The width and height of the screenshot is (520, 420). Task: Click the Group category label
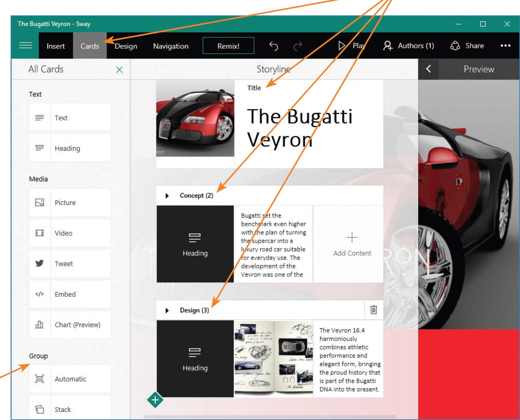point(38,356)
